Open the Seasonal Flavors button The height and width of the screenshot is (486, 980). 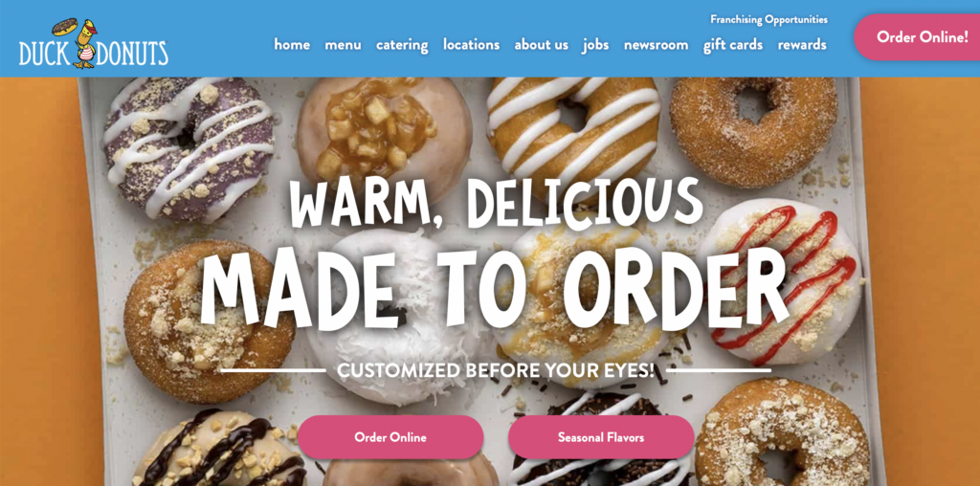tap(601, 437)
